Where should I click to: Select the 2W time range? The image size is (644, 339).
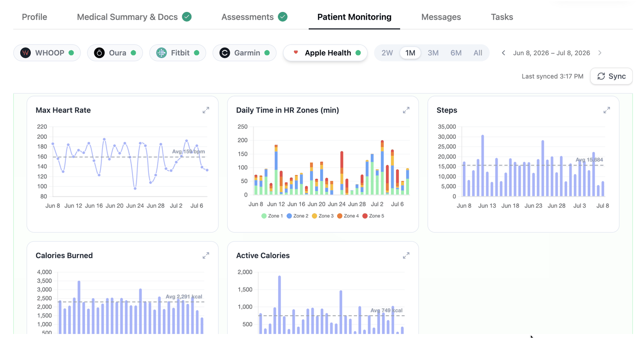tap(387, 53)
